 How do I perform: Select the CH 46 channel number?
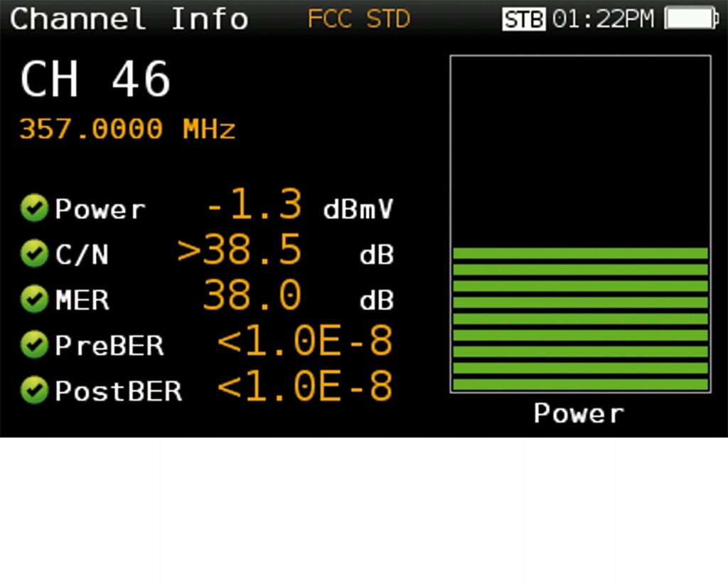point(96,80)
